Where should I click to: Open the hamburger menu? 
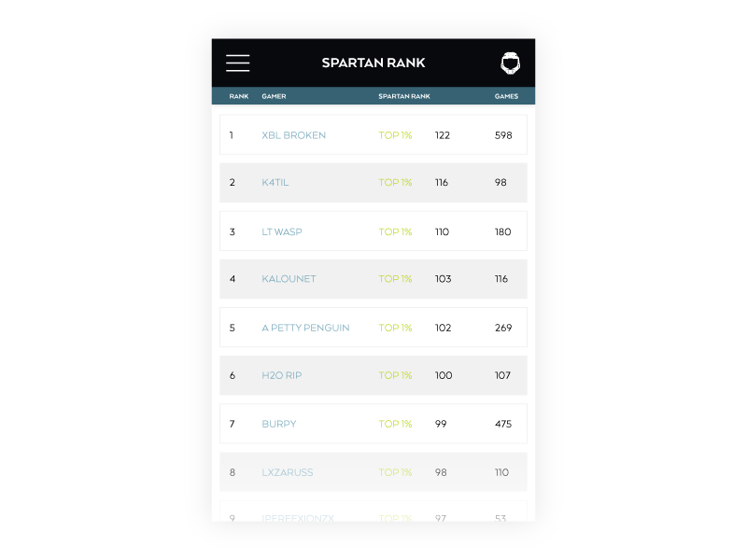coord(237,63)
